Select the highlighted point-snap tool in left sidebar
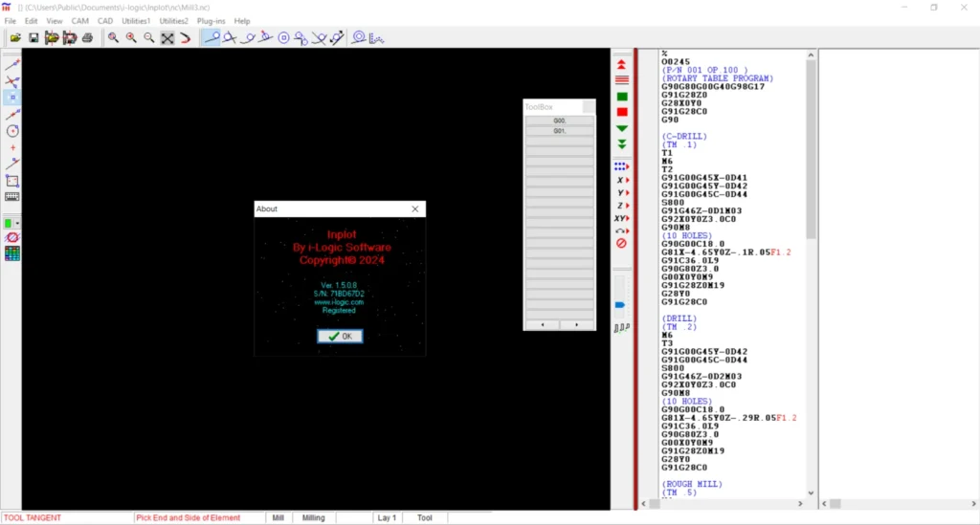 coord(11,98)
